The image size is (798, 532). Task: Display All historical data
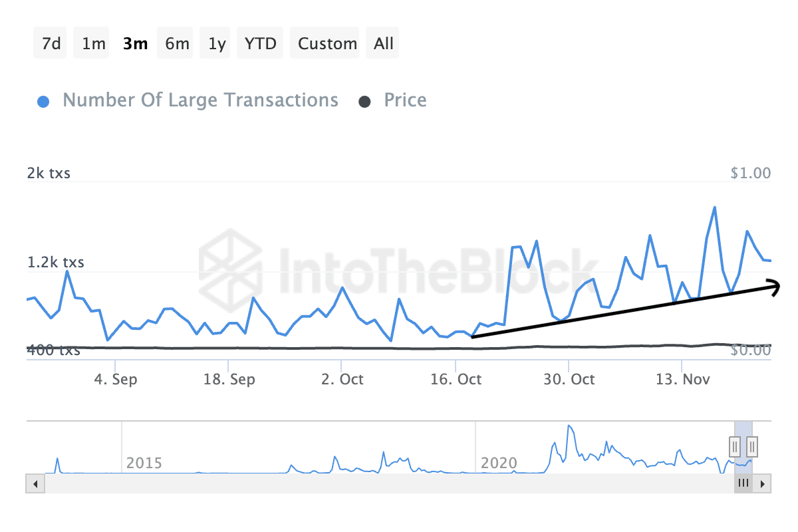pos(384,44)
